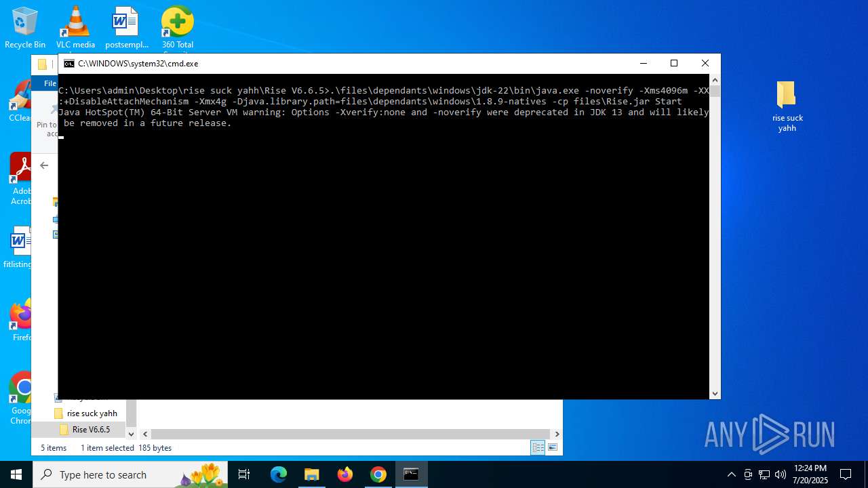This screenshot has height=488, width=868.
Task: Switch Explorer to details view
Action: (x=538, y=447)
